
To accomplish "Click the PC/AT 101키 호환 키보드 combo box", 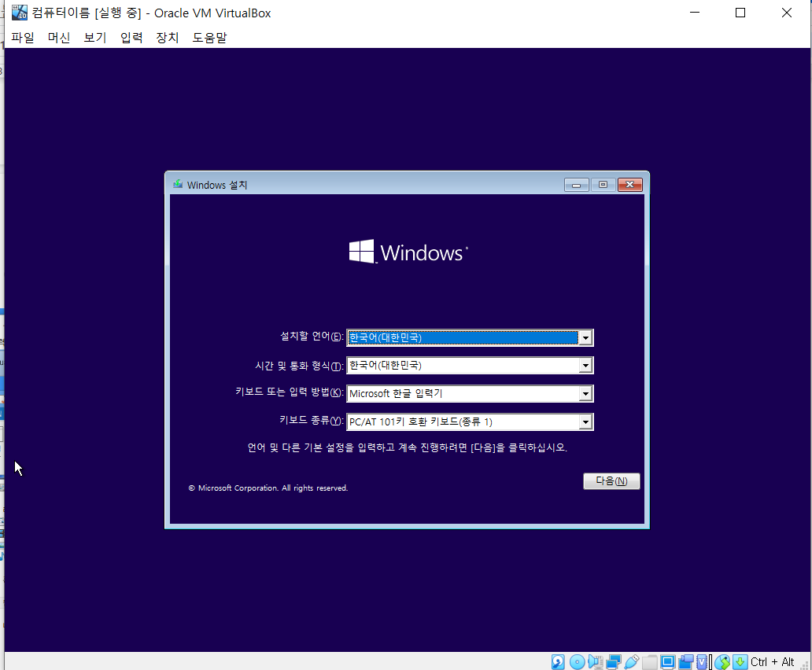I will 470,422.
